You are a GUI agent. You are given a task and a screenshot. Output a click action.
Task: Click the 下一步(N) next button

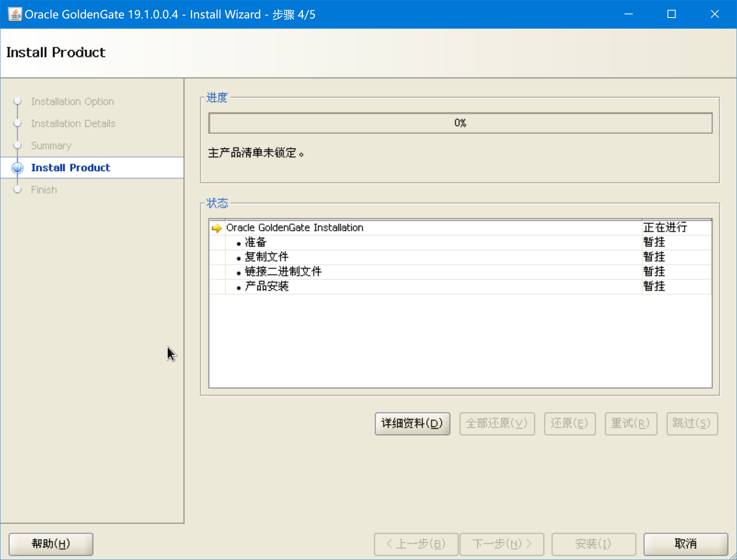click(x=502, y=544)
